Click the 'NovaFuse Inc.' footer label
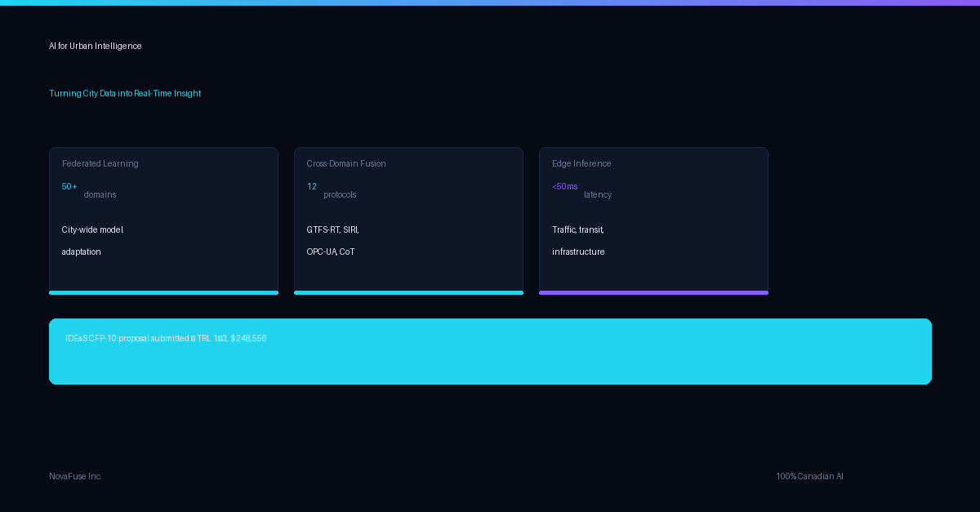980x512 pixels. (x=75, y=477)
